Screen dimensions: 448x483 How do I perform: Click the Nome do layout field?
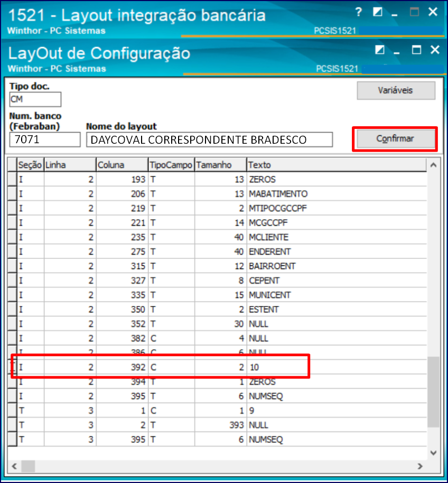pos(209,140)
